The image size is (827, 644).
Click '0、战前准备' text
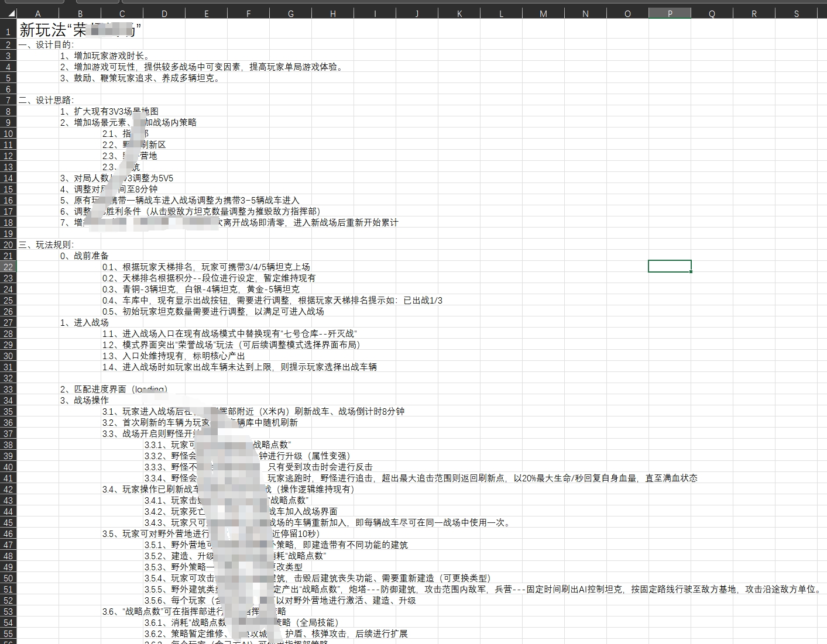(84, 256)
